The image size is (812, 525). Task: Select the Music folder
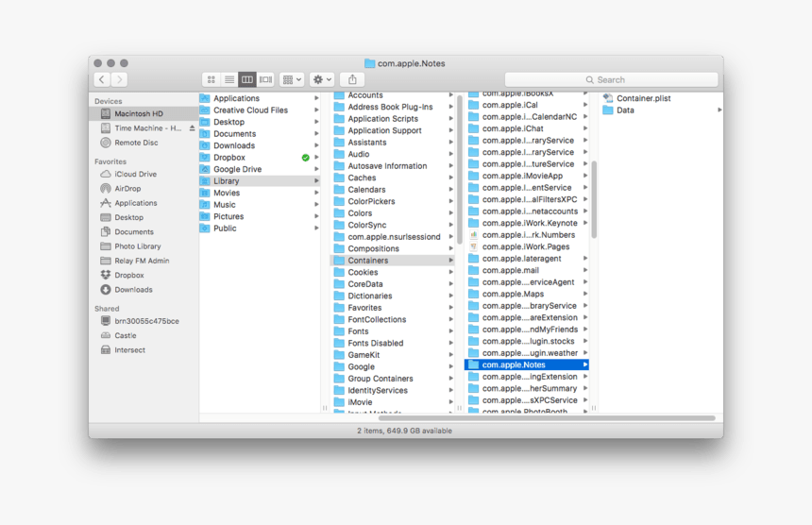(x=259, y=205)
